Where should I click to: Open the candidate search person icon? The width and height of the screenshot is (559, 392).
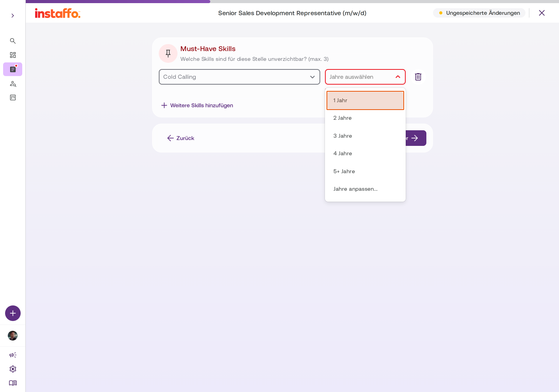[x=13, y=83]
